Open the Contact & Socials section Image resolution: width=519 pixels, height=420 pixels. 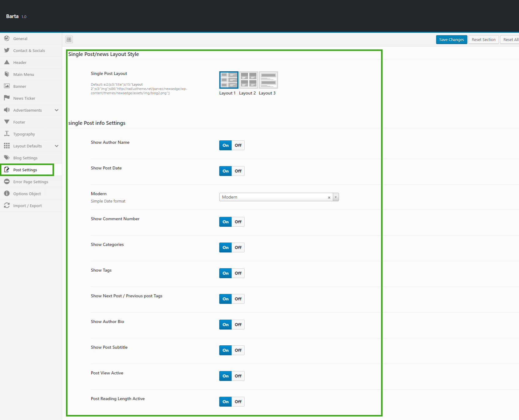click(x=31, y=50)
